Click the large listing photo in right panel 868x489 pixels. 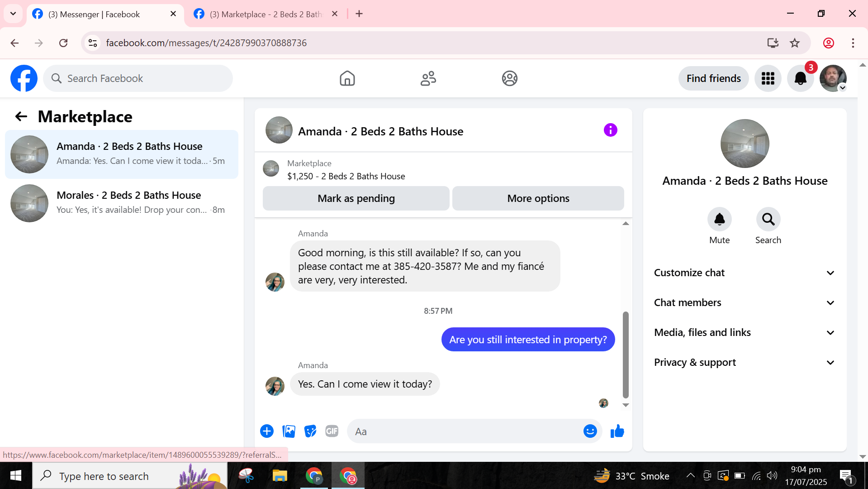click(745, 144)
